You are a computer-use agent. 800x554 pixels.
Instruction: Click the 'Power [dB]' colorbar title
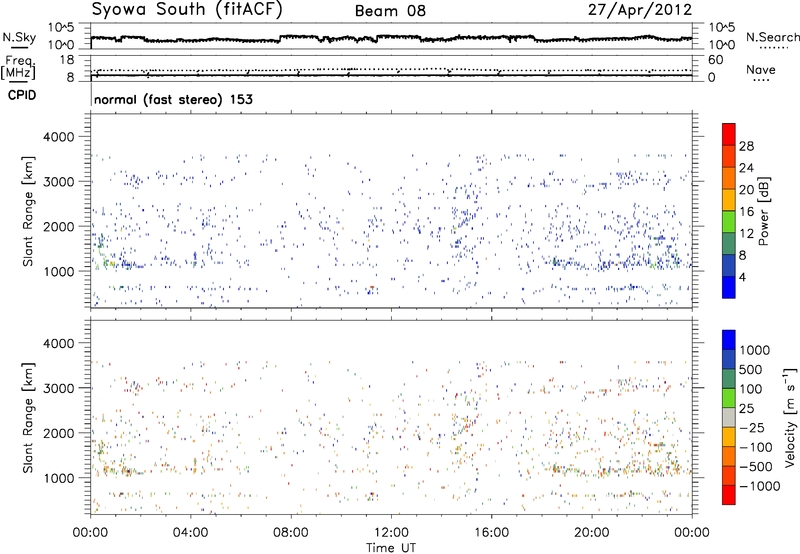tap(763, 211)
